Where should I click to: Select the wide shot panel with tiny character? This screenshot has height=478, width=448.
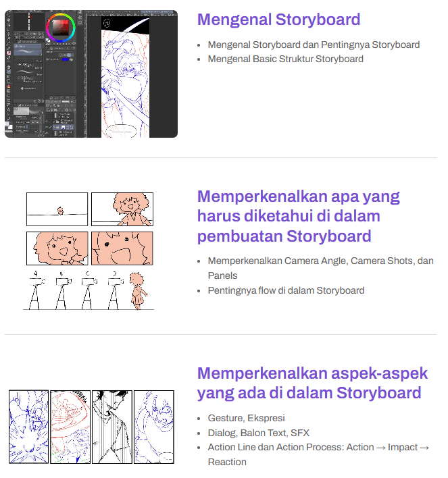click(57, 209)
